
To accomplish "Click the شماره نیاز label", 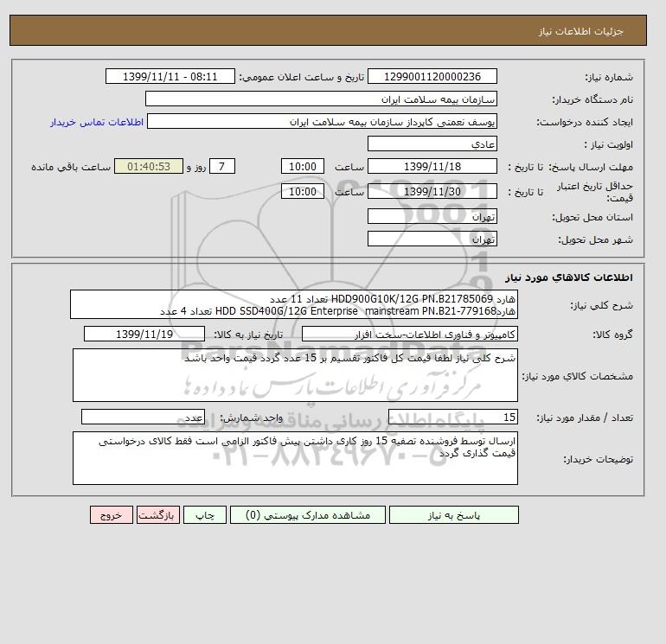I will pos(609,77).
